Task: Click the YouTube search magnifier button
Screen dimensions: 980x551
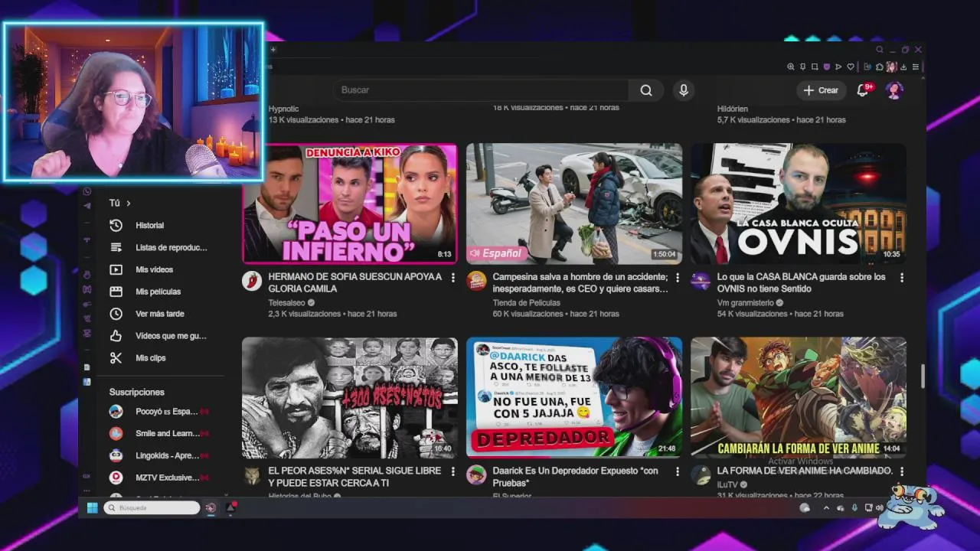Action: [646, 90]
